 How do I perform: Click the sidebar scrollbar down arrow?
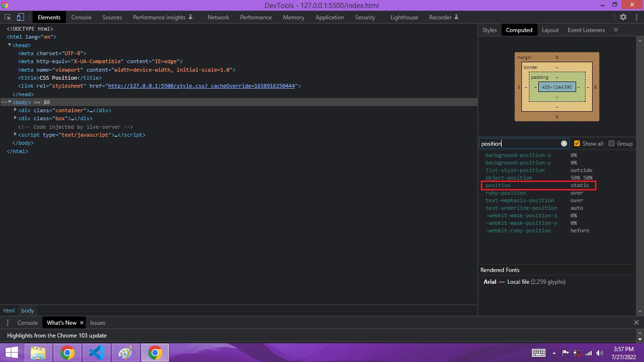[x=640, y=312]
